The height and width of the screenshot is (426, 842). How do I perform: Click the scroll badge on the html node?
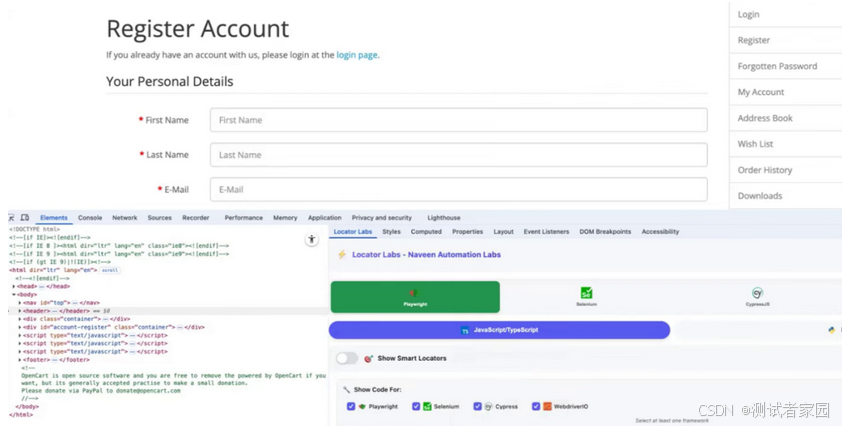[x=110, y=270]
